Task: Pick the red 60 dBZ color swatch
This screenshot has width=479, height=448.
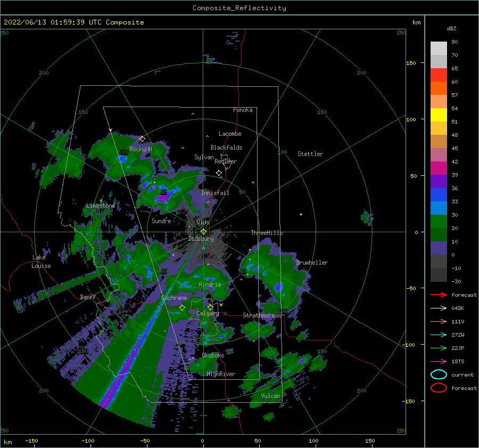Action: (x=439, y=75)
